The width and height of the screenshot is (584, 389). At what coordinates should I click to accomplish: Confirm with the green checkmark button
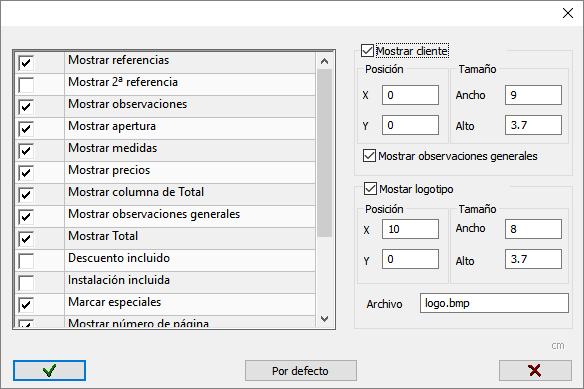pyautogui.click(x=49, y=370)
